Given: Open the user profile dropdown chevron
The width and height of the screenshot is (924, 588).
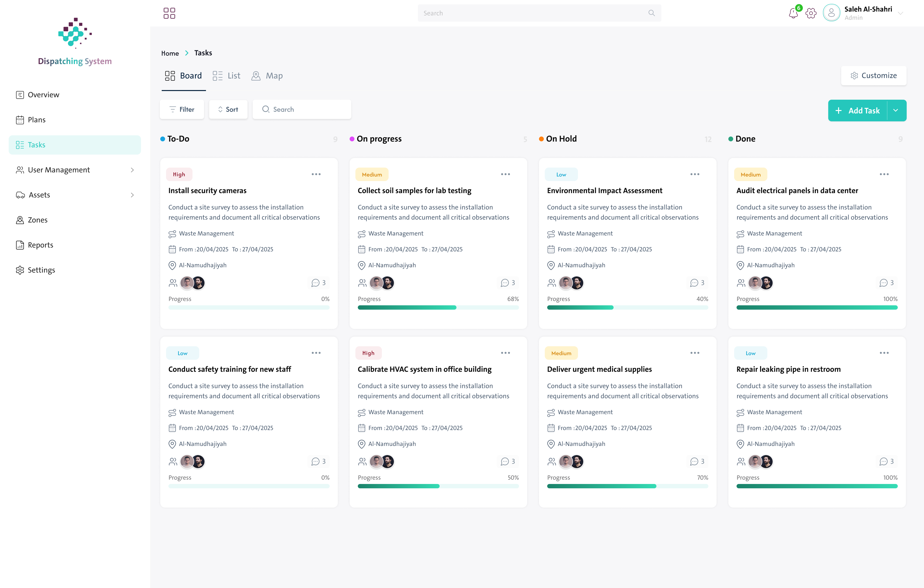Looking at the screenshot, I should click(x=900, y=13).
